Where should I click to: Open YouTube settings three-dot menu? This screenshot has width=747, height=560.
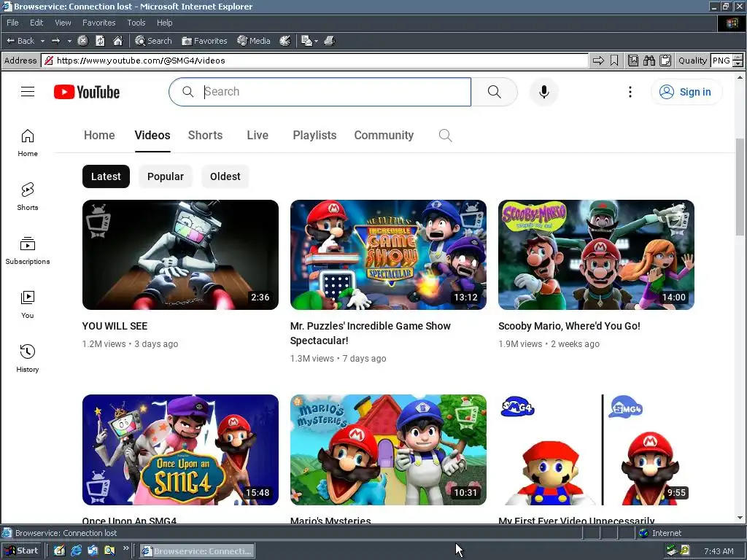(x=630, y=92)
